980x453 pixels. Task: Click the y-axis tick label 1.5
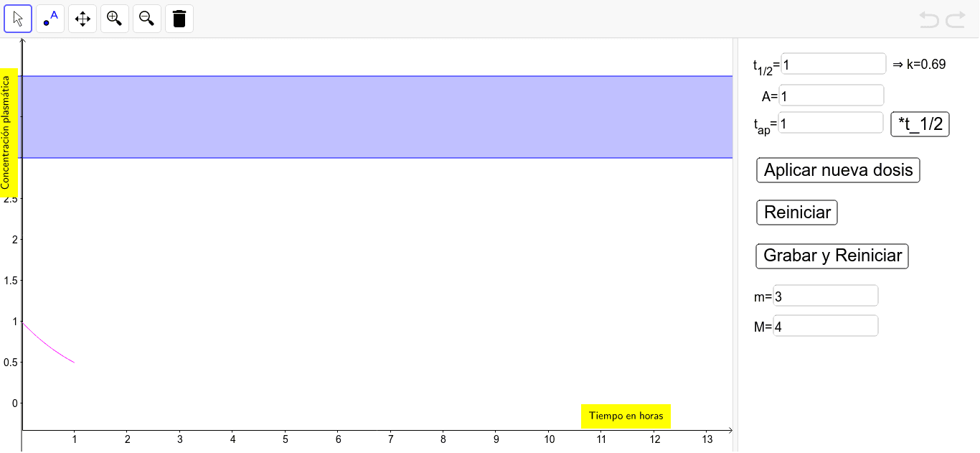pos(9,280)
